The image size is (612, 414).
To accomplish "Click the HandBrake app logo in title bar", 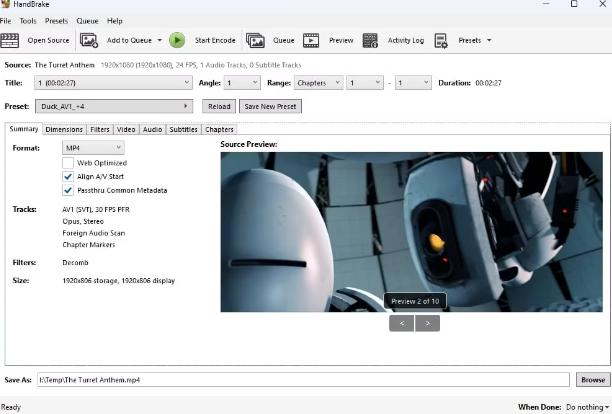I will pos(5,4).
